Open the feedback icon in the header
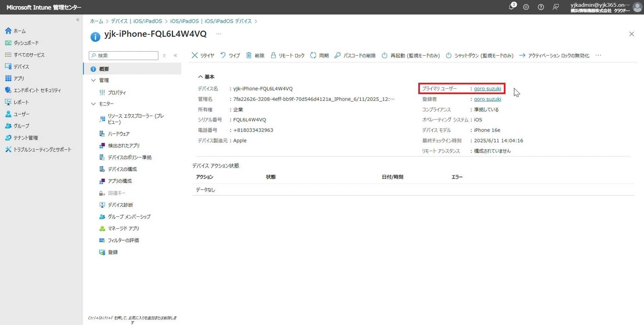This screenshot has height=325, width=644. 556,7
